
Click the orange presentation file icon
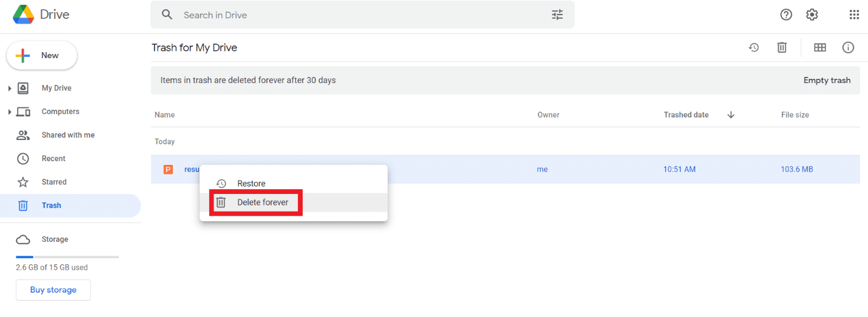[168, 170]
